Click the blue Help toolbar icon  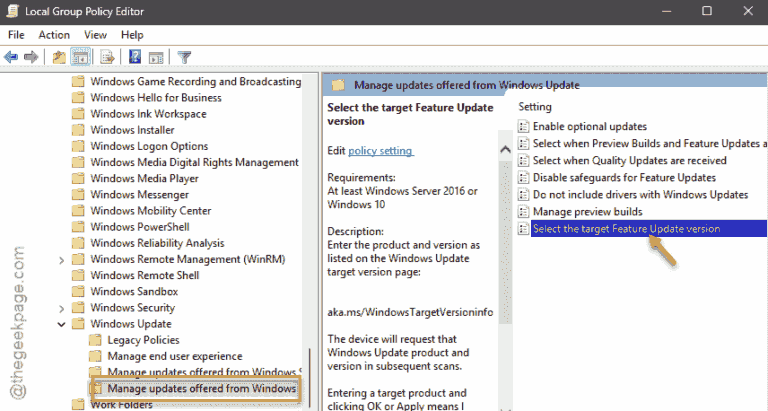click(135, 57)
